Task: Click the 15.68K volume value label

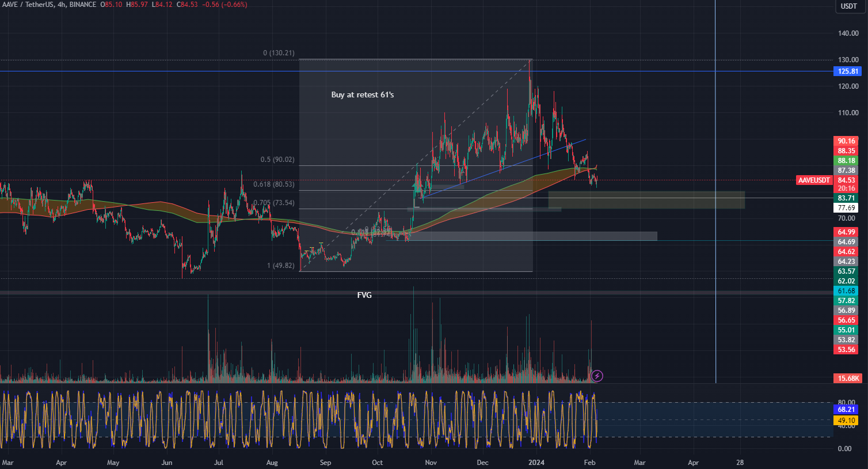Action: (x=848, y=379)
